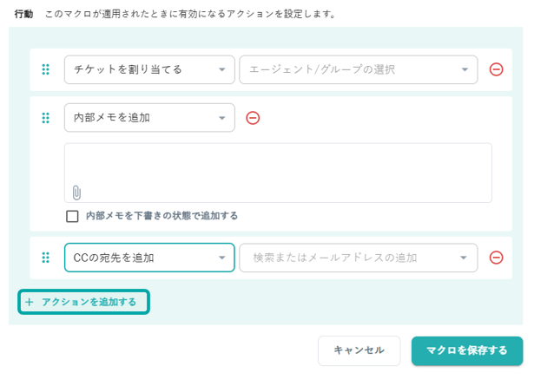Remove the チケットを割り当てる action row
This screenshot has height=392, width=534.
496,69
